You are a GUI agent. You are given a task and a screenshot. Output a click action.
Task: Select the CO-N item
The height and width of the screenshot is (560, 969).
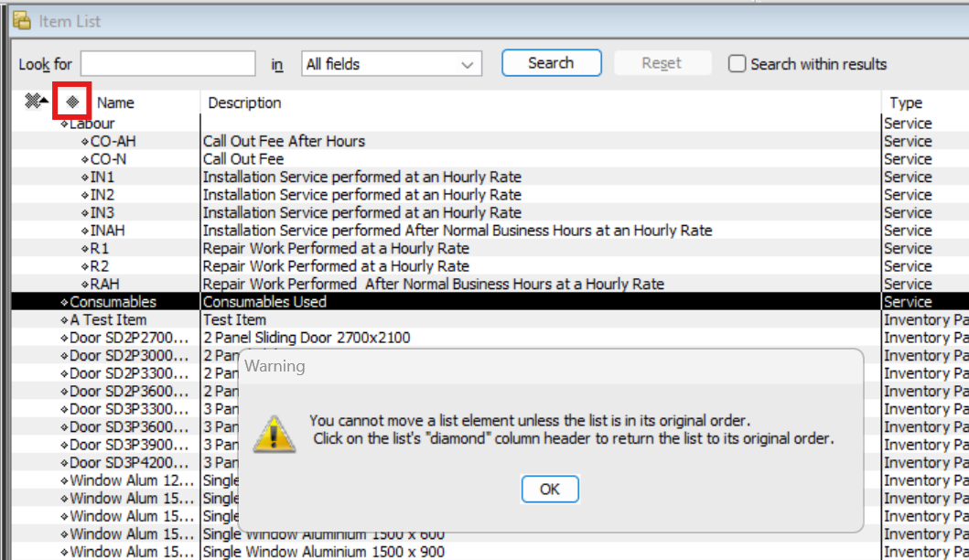pyautogui.click(x=108, y=159)
